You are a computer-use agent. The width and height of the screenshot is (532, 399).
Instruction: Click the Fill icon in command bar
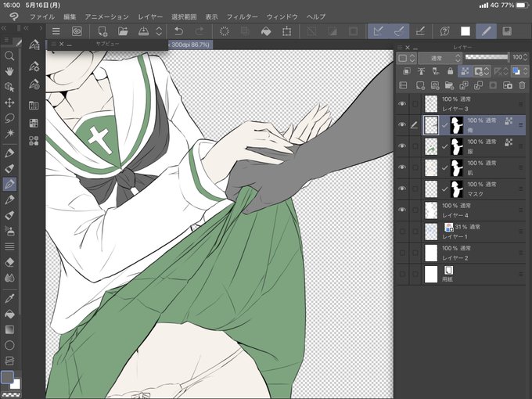pos(266,31)
